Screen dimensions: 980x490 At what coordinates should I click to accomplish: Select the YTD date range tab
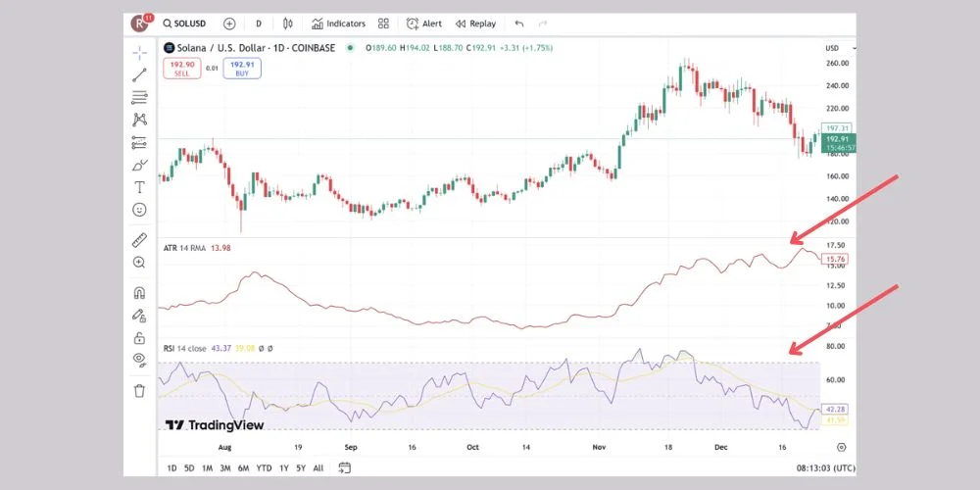[x=265, y=467]
